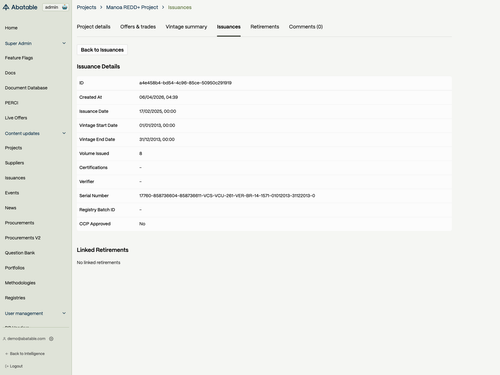The image size is (500, 375).
Task: Select the Issuances tab
Action: point(229,27)
